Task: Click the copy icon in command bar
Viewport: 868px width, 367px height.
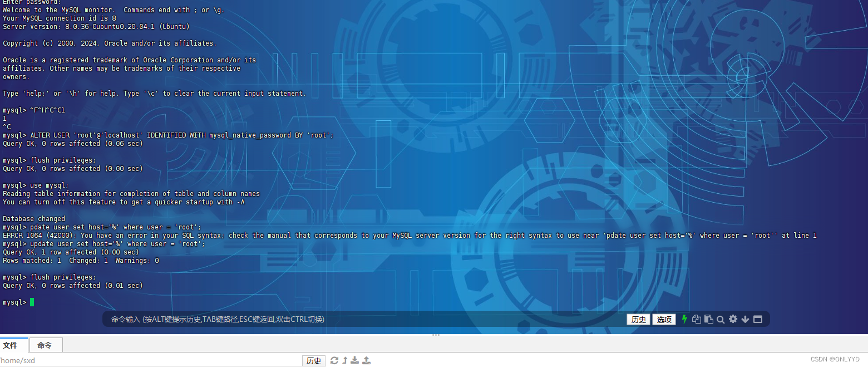Action: pos(696,319)
